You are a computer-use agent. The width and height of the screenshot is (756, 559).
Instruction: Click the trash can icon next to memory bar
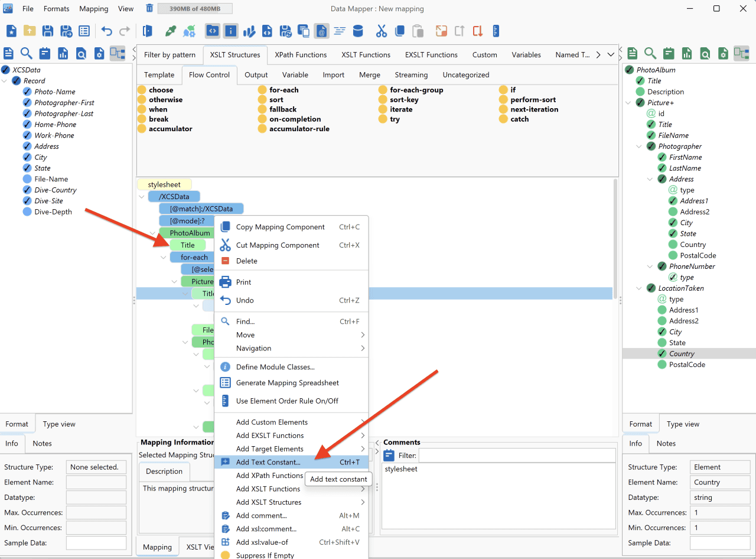(150, 8)
